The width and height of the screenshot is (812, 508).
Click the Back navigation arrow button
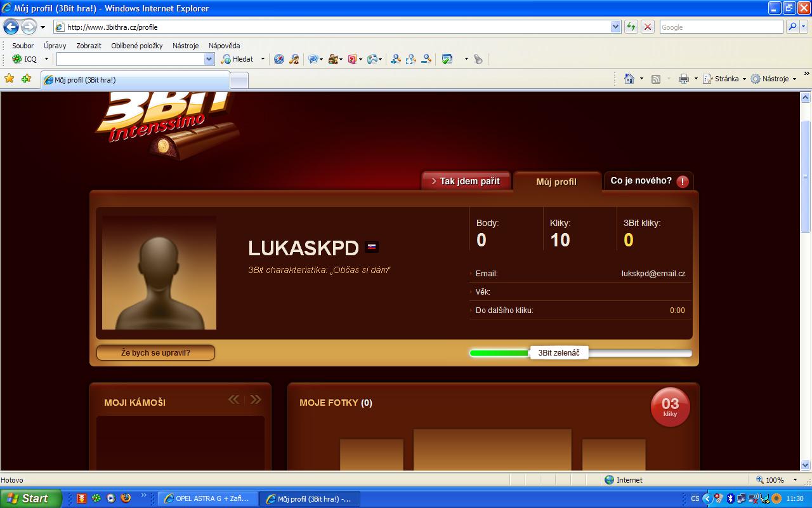11,27
